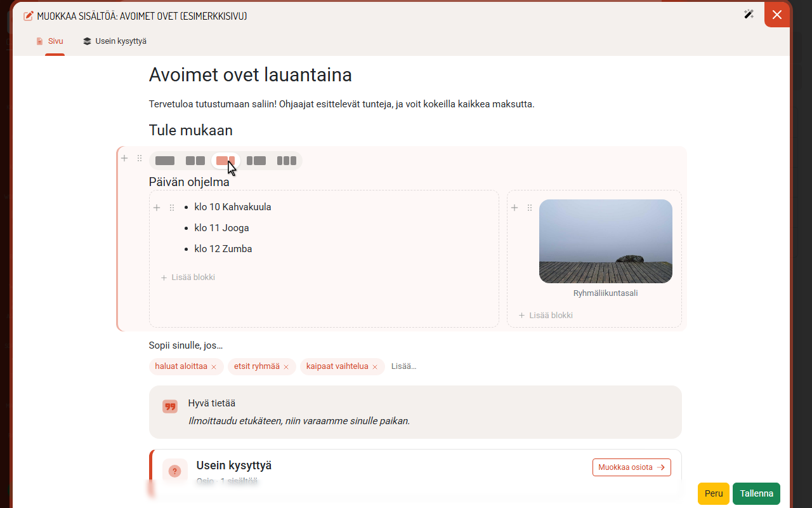
Task: Click the Ryhmäliikuntasali image caption
Action: click(606, 293)
